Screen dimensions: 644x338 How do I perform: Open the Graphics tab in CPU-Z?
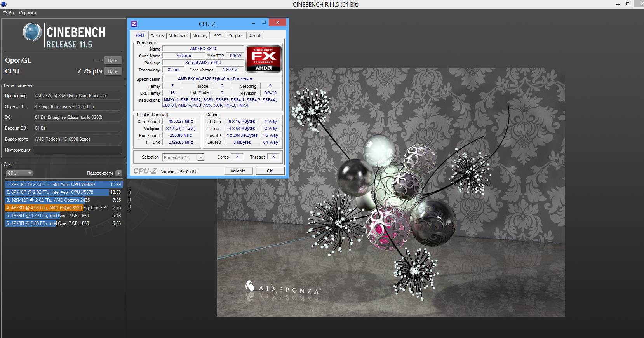[237, 36]
